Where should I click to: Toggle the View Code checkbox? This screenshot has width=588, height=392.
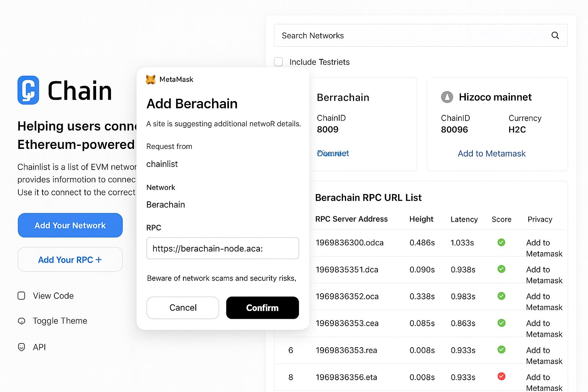21,296
